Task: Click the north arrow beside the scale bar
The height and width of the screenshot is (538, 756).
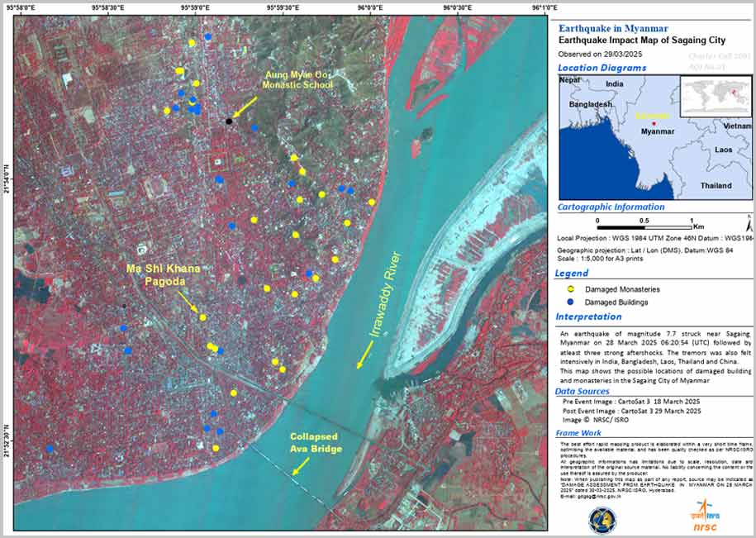Action: click(749, 226)
